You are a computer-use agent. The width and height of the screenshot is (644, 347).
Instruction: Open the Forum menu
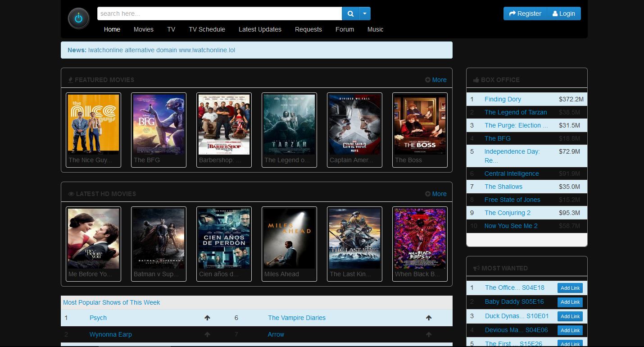(x=345, y=29)
